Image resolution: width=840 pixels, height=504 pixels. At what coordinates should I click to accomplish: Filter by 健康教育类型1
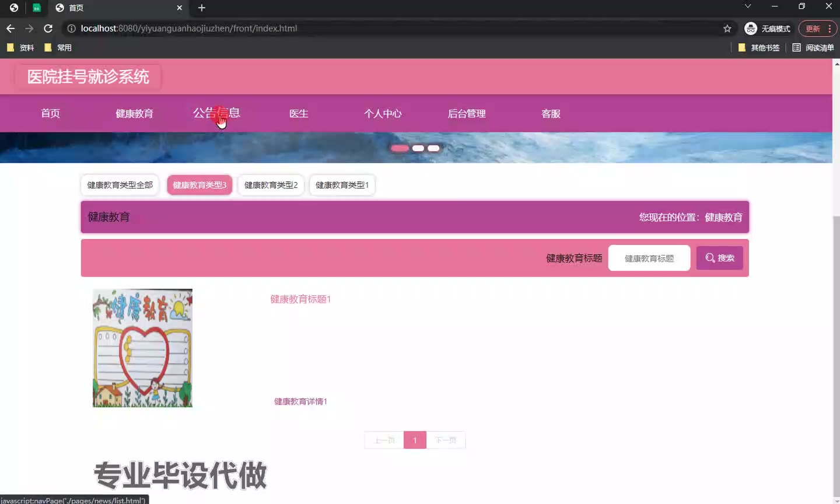coord(342,185)
